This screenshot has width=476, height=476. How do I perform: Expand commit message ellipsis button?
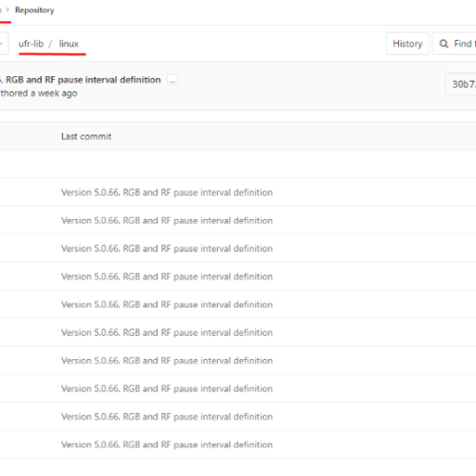coord(172,80)
